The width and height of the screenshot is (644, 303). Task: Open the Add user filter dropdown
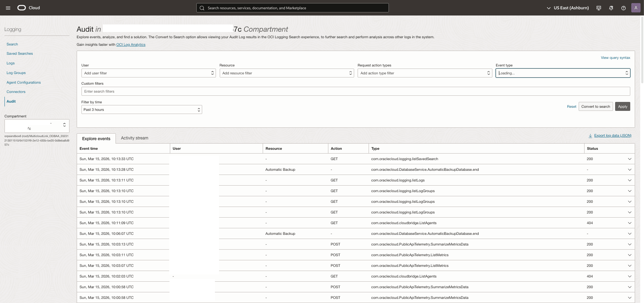149,73
